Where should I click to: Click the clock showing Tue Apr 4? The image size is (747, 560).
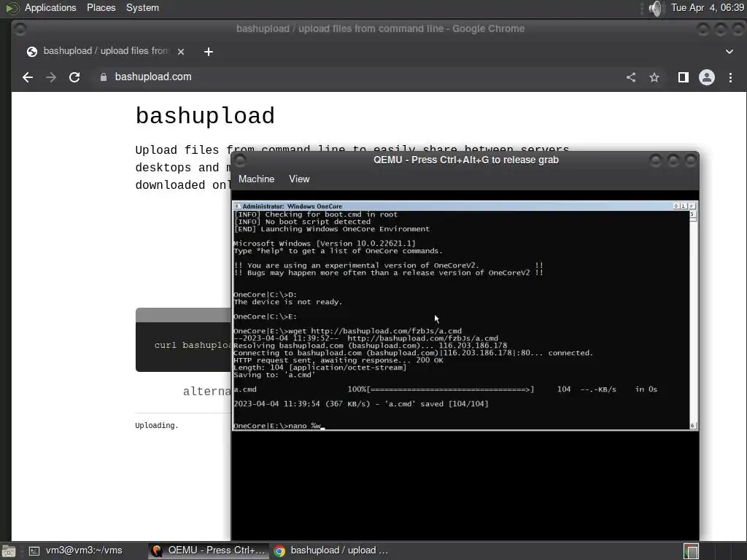point(707,7)
